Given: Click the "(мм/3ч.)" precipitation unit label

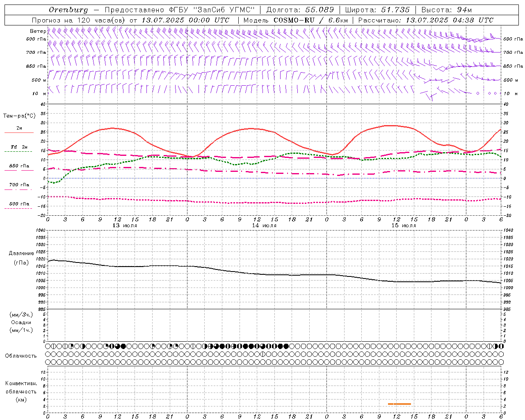Looking at the screenshot, I should (x=21, y=315).
